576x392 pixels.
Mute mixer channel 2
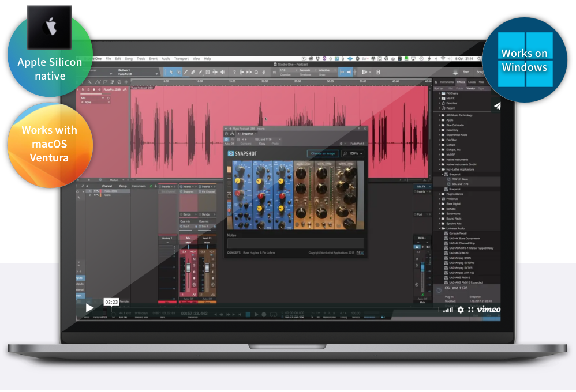point(213,259)
